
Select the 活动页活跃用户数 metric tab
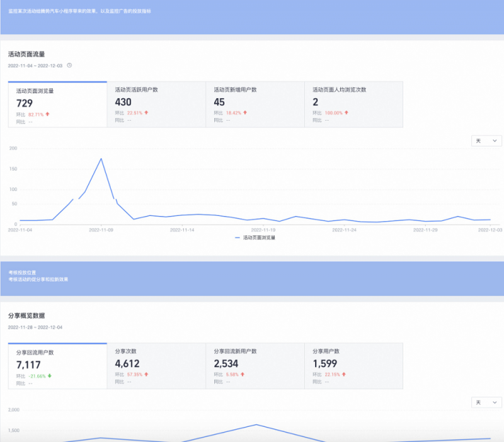pyautogui.click(x=156, y=105)
